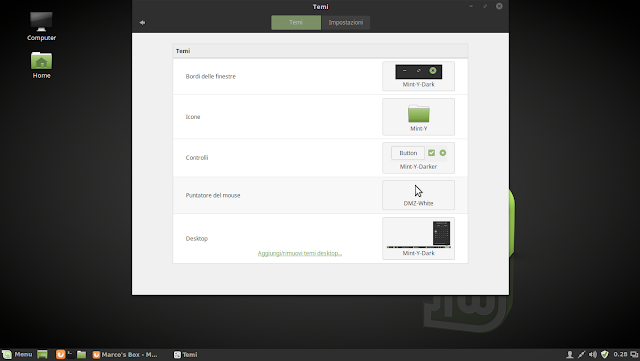
Task: Open mouse pointer selector DMZ-White
Action: pyautogui.click(x=418, y=195)
